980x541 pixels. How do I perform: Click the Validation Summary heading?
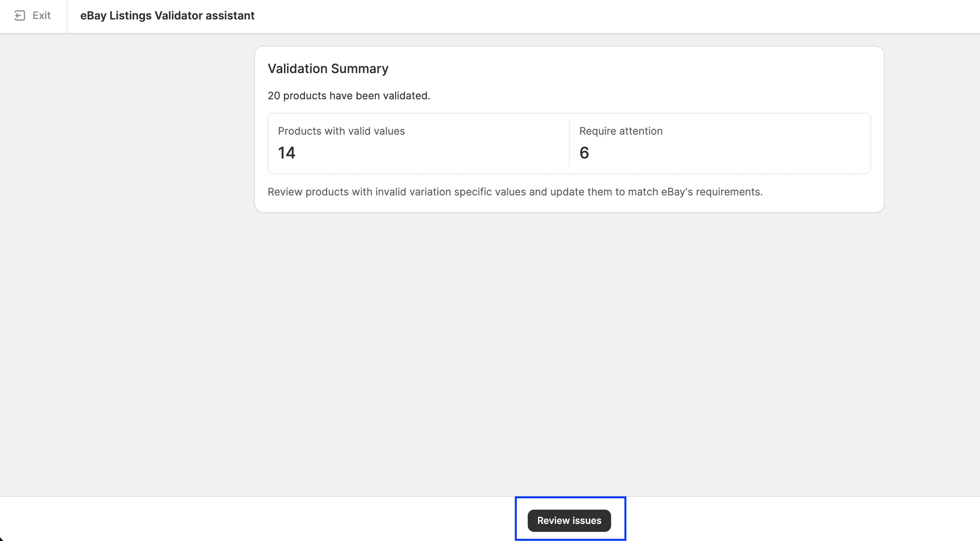[328, 68]
